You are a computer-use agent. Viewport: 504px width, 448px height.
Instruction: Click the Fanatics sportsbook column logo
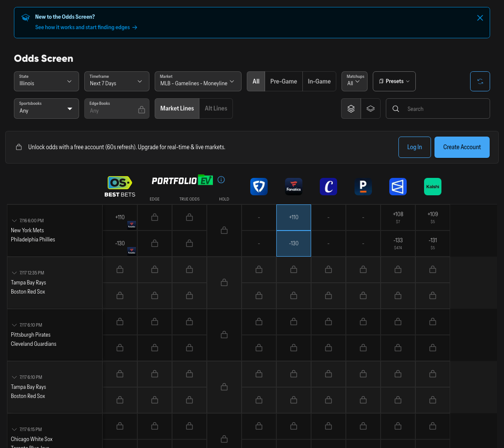tap(293, 187)
